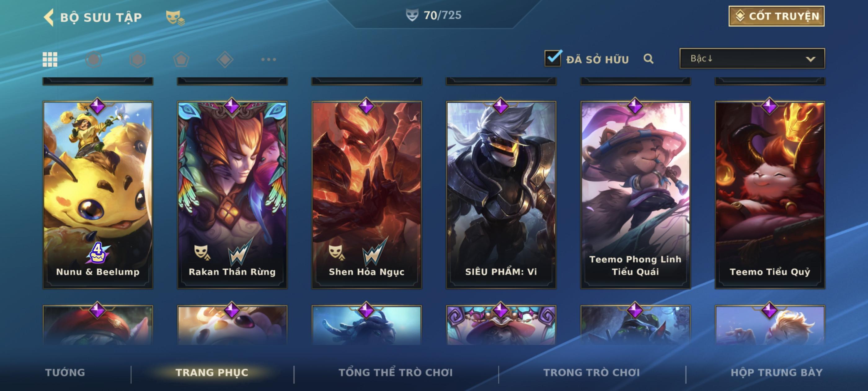Expand sort options via chevron arrow

coord(810,59)
